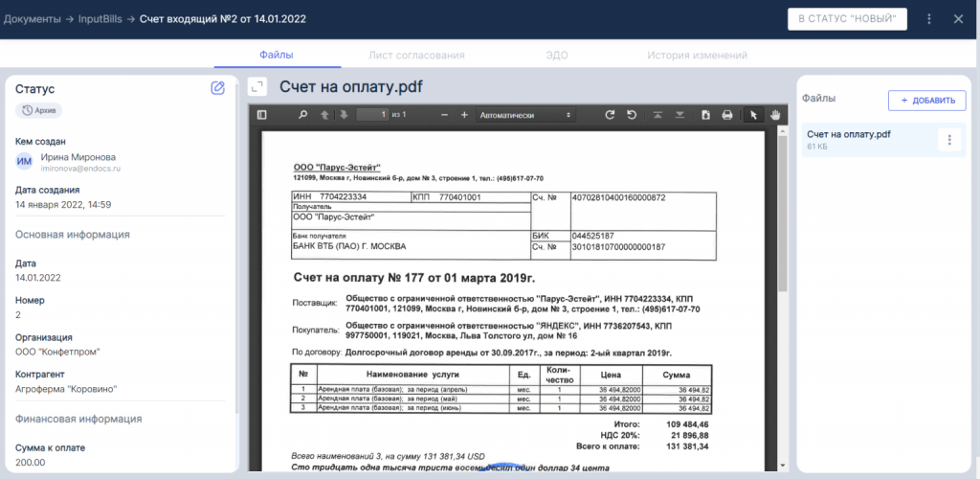This screenshot has width=980, height=479.
Task: Click the Счет на оплату.pdf preview title
Action: point(351,87)
